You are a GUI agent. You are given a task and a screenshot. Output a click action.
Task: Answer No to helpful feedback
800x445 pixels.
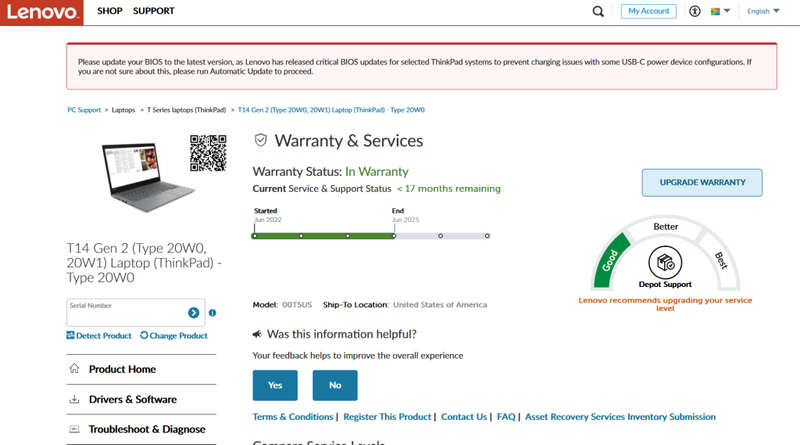click(x=335, y=385)
